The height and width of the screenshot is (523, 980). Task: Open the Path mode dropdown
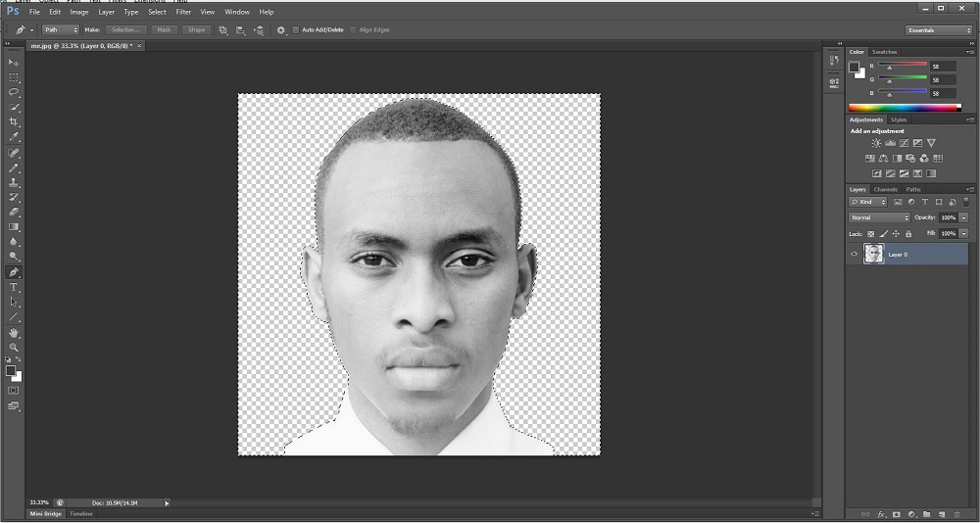tap(61, 30)
